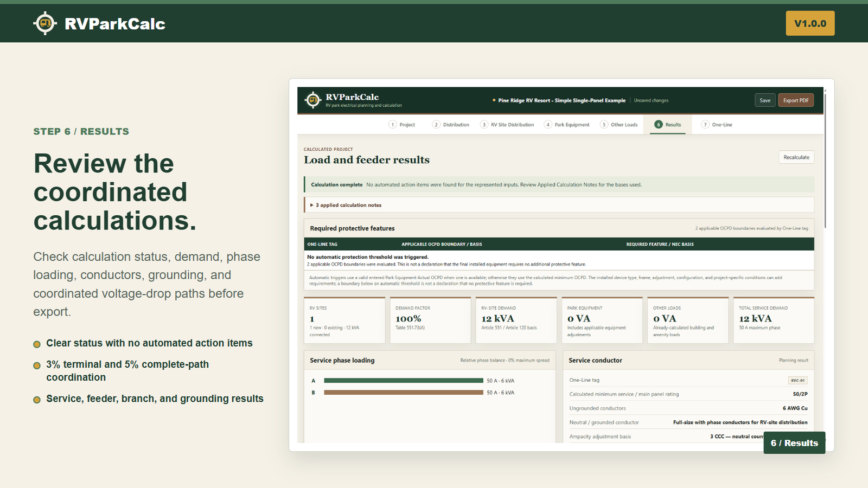Select the Results tab
The image size is (868, 488).
click(668, 125)
